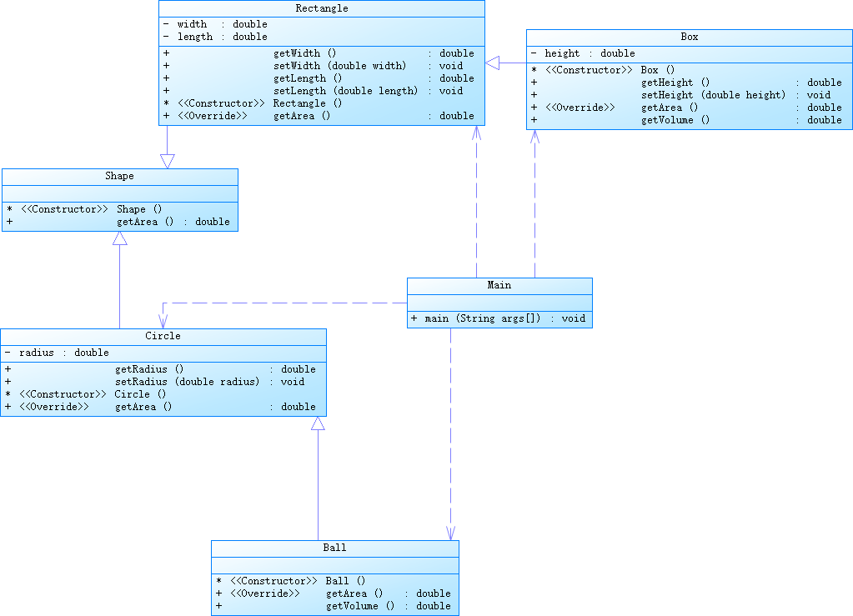This screenshot has width=853, height=616.
Task: Click the Rectangle () constructor entry
Action: [x=253, y=103]
